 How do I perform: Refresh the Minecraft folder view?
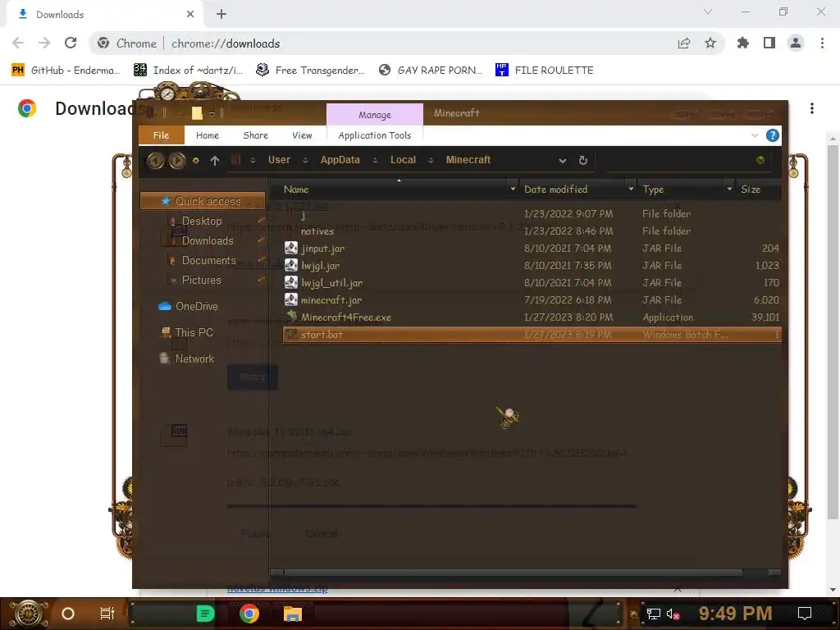(583, 160)
